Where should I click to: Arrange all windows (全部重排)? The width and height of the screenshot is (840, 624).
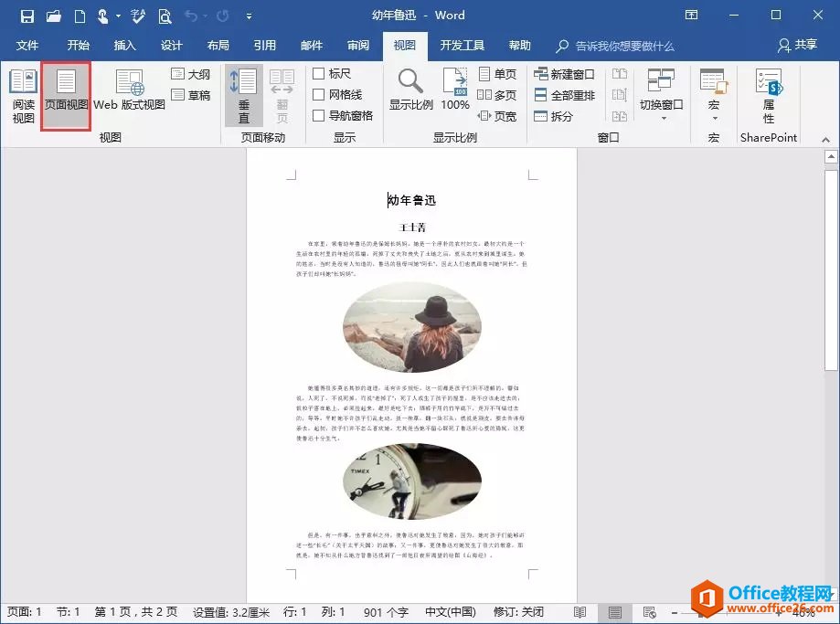(x=565, y=95)
